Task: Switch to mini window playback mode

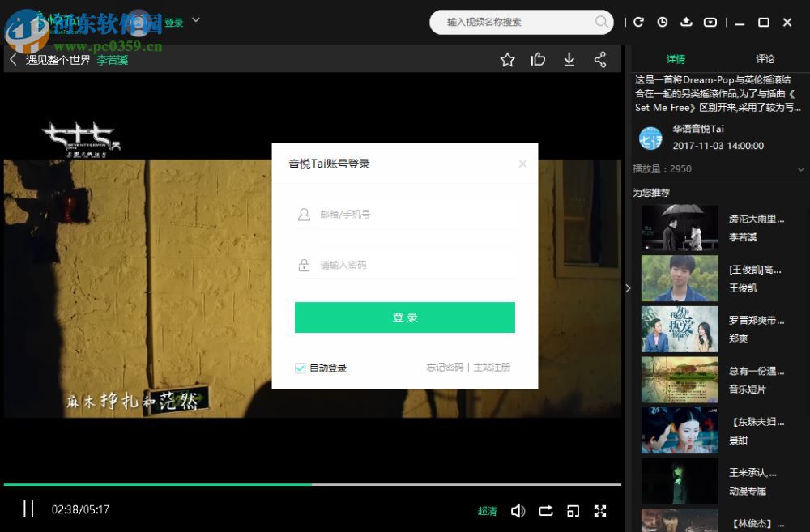Action: [x=573, y=511]
